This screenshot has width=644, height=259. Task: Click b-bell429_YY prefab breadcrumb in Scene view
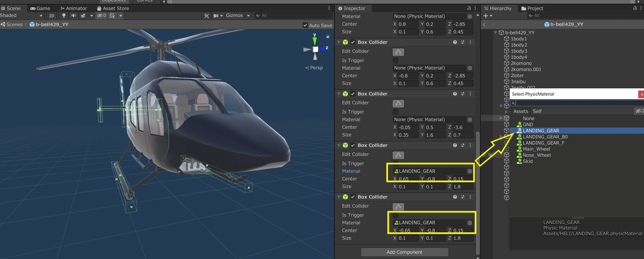point(49,24)
